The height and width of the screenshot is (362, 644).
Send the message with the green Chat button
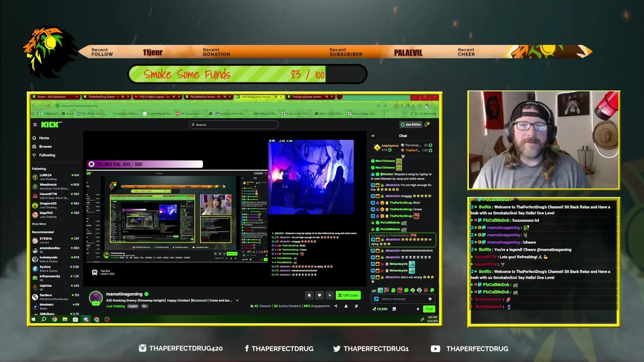pyautogui.click(x=429, y=309)
